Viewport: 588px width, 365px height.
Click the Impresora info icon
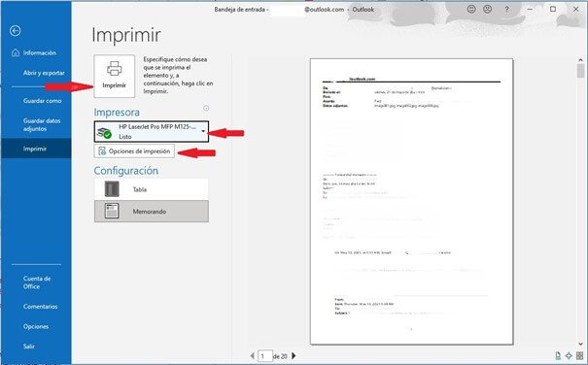(206, 109)
